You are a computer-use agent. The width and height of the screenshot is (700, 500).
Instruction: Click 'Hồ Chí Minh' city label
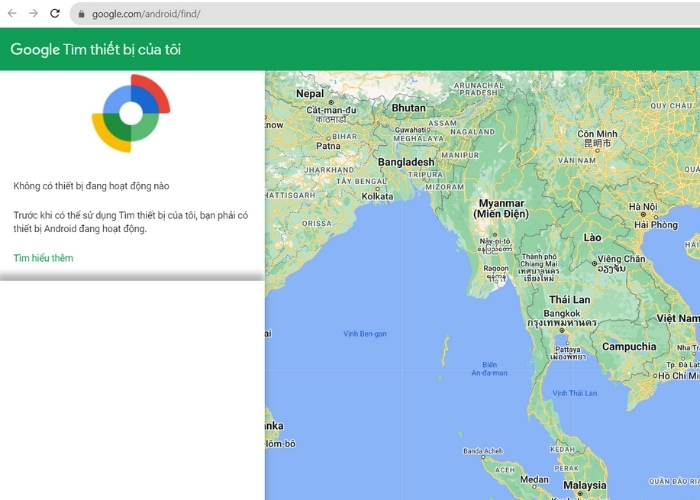[679, 376]
